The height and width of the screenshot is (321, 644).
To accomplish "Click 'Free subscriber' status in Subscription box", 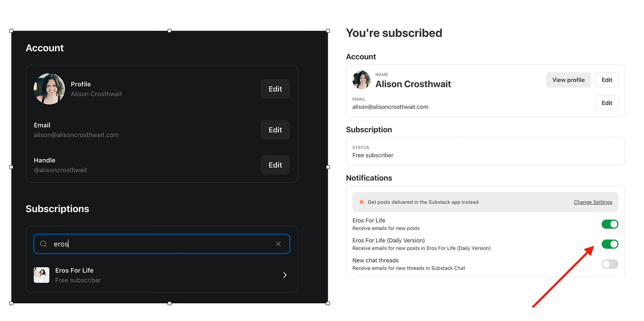I will click(373, 155).
